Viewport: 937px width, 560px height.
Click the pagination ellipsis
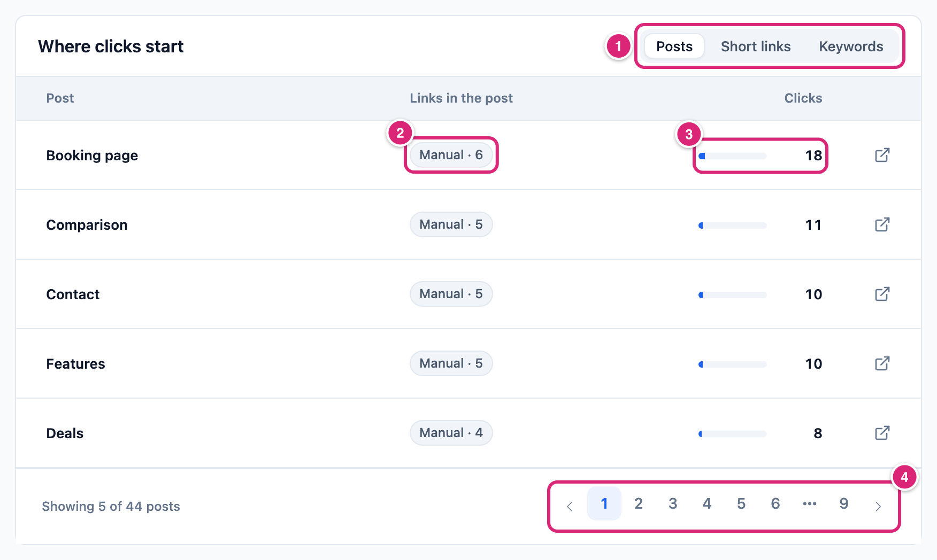pos(809,503)
